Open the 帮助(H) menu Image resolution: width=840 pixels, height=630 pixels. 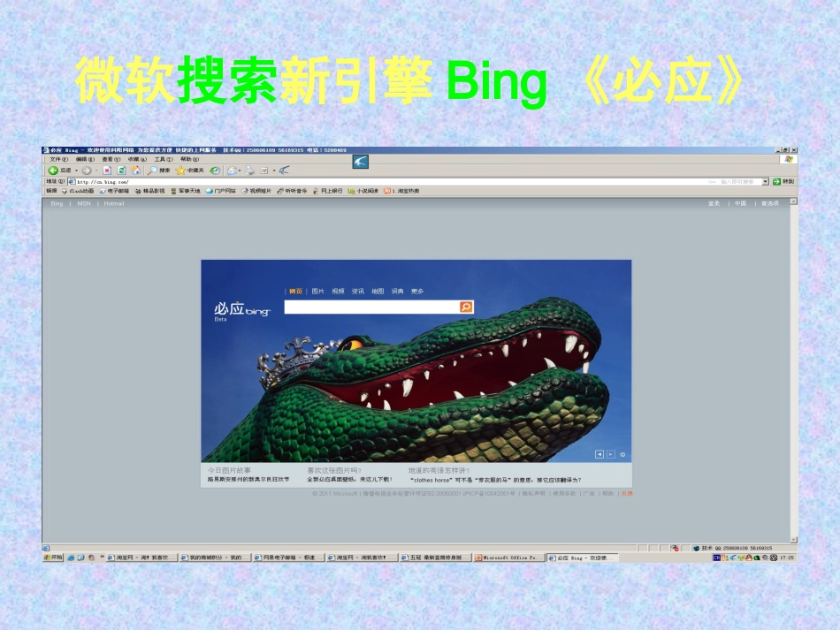189,160
